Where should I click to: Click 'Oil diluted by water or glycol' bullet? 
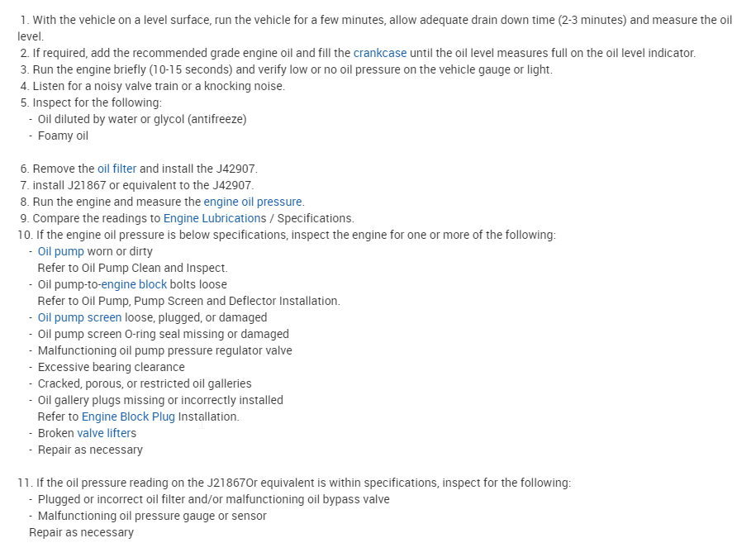pos(142,119)
